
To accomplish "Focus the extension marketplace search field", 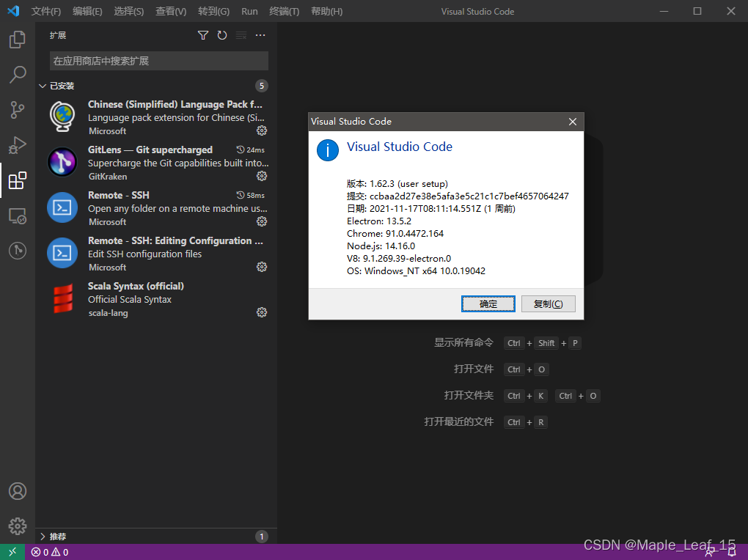I will point(159,61).
